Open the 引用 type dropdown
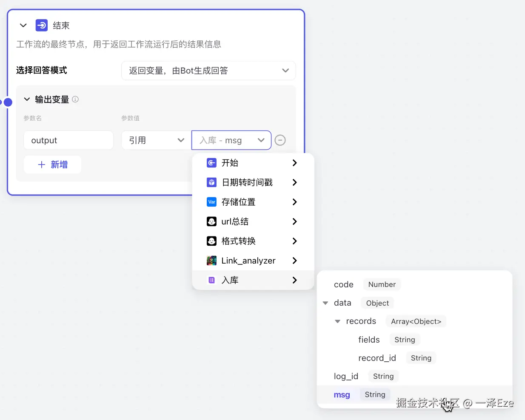Screen dimensions: 525x420 click(x=156, y=140)
